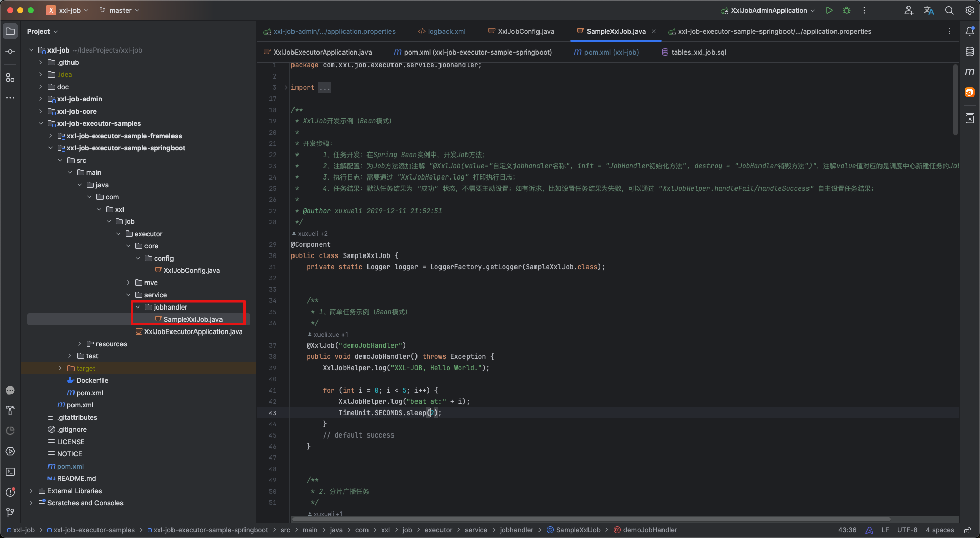This screenshot has width=980, height=538.
Task: Switch to xxl-job-admin application.properties tab
Action: pos(330,31)
